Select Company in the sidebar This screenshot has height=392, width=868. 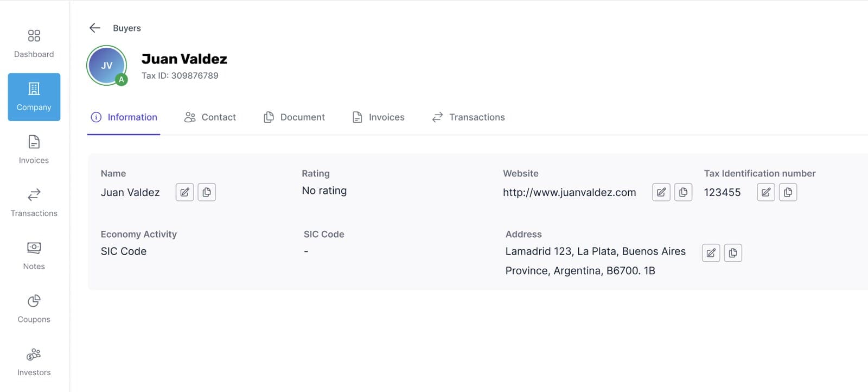(x=34, y=97)
